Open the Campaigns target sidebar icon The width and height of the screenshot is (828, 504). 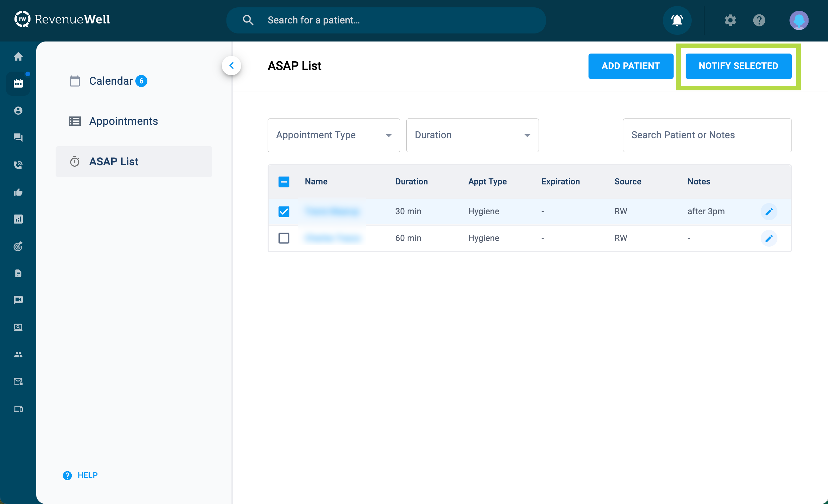(18, 246)
